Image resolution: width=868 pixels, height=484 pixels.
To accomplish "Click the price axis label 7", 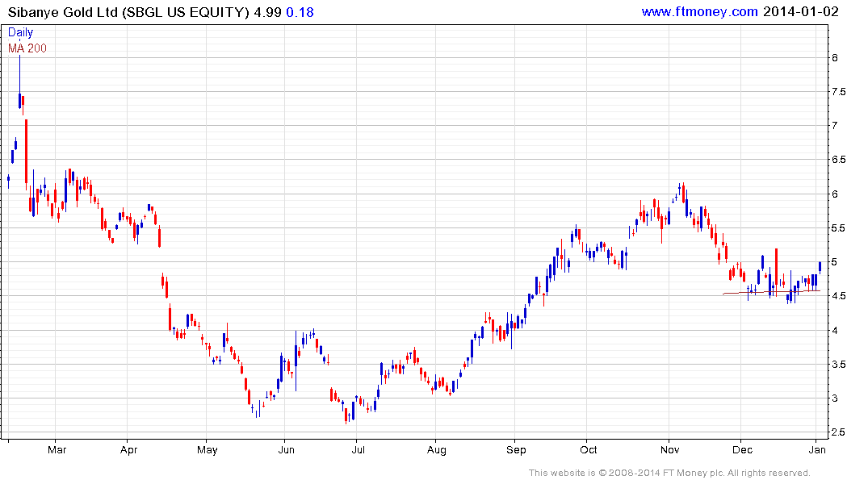I will pos(835,126).
